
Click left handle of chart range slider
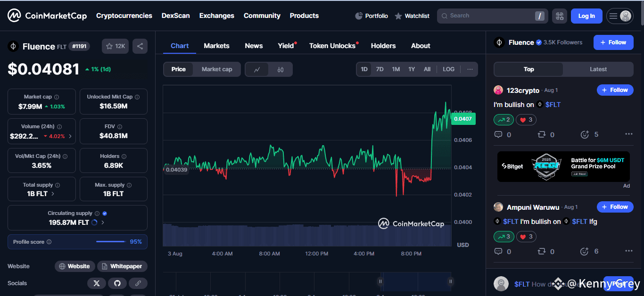point(380,281)
